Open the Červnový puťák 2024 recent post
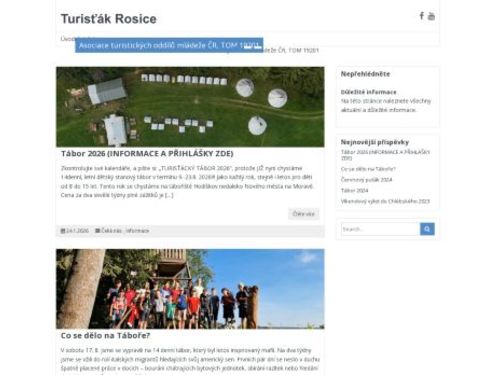Screen dimensions: 500x375 pos(366,180)
